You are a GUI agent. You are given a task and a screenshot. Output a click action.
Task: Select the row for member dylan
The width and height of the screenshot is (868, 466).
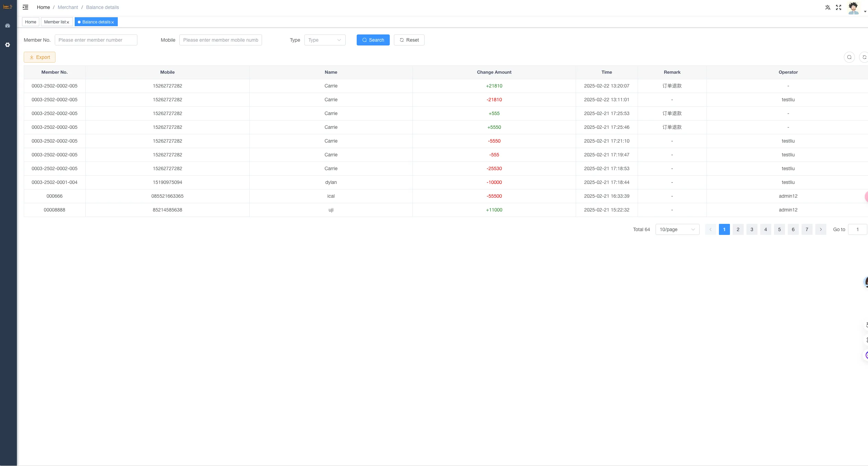(446, 183)
